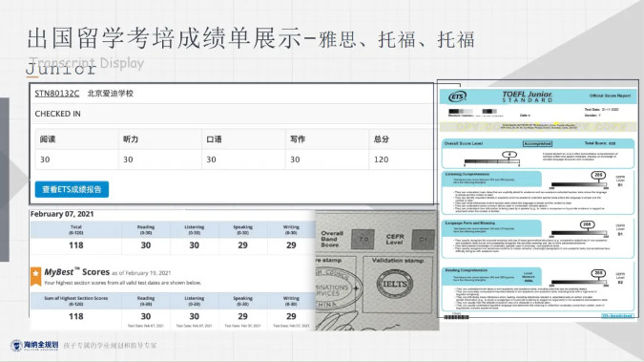Screen dimensions: 644x362
Task: Click the 30 score under 听力
Action: pyautogui.click(x=128, y=160)
